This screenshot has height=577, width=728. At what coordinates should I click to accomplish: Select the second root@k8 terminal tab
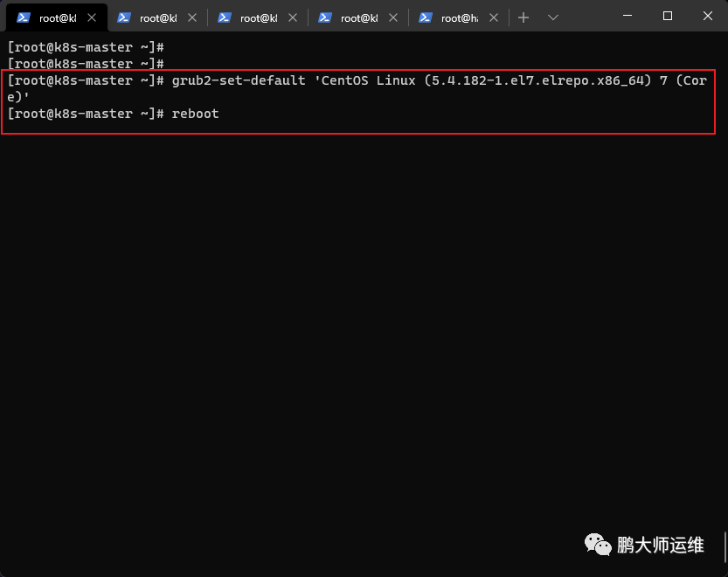(158, 17)
